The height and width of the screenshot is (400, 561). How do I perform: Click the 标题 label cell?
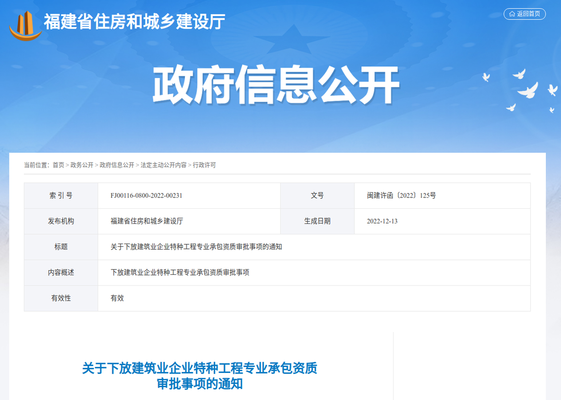click(x=61, y=247)
